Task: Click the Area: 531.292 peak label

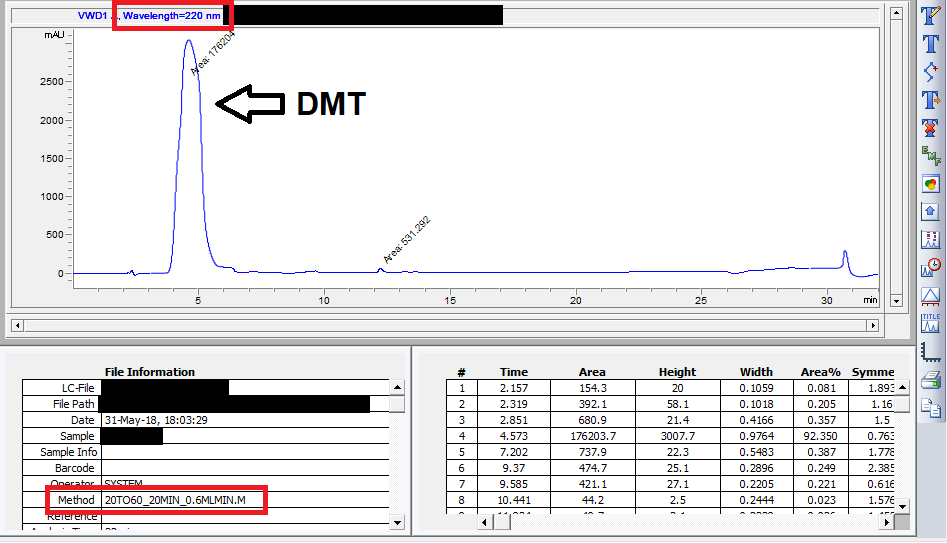Action: tap(406, 239)
